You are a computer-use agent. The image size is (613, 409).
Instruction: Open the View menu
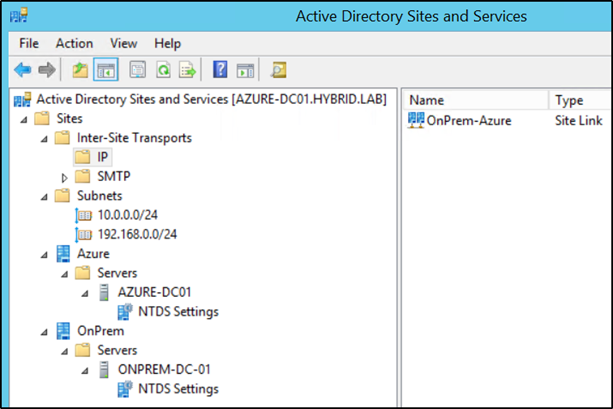coord(124,43)
